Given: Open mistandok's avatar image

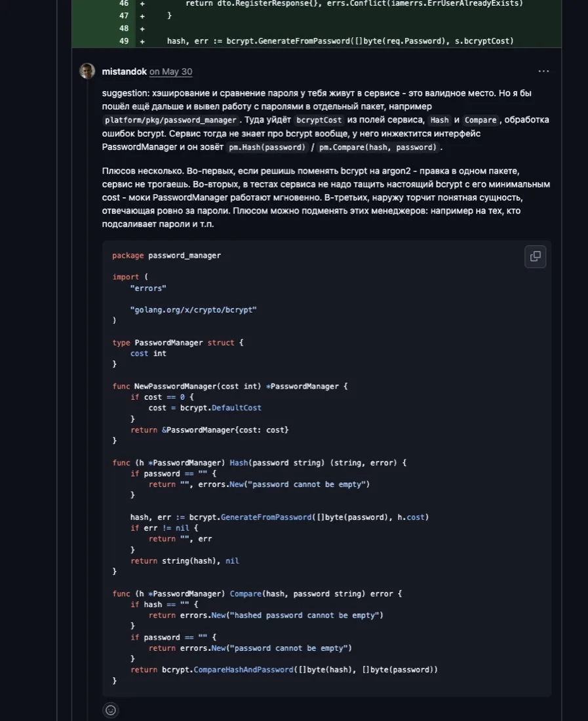Looking at the screenshot, I should click(87, 71).
